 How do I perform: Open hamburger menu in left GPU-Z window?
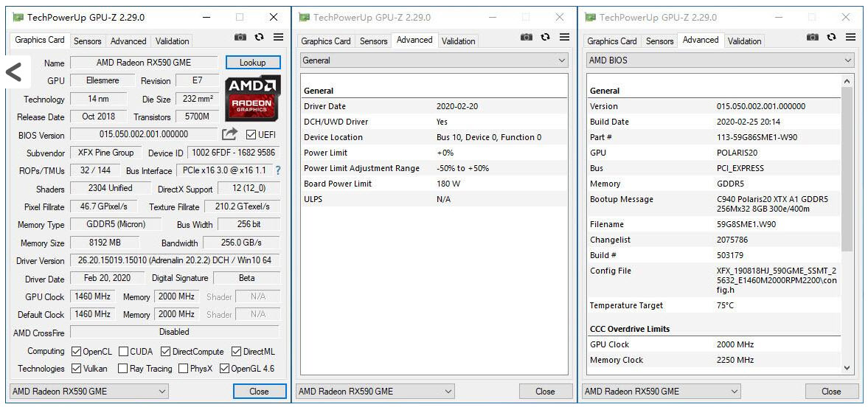pyautogui.click(x=278, y=37)
